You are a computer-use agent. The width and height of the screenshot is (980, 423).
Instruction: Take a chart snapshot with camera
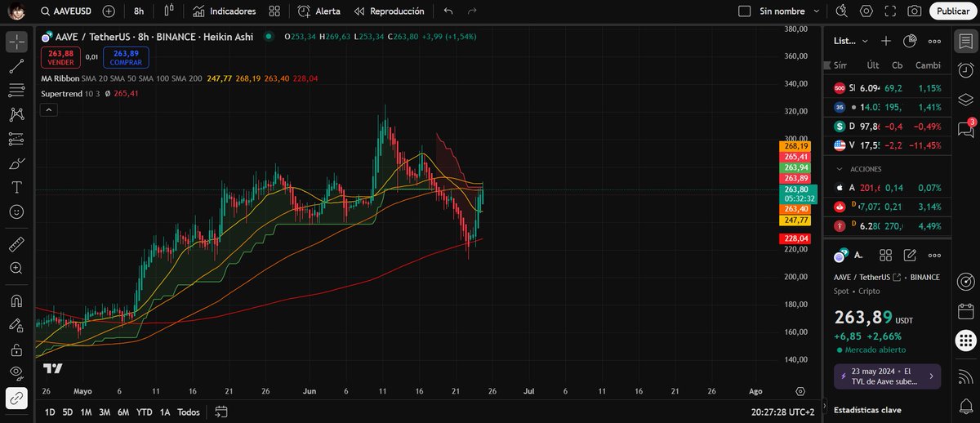click(915, 11)
